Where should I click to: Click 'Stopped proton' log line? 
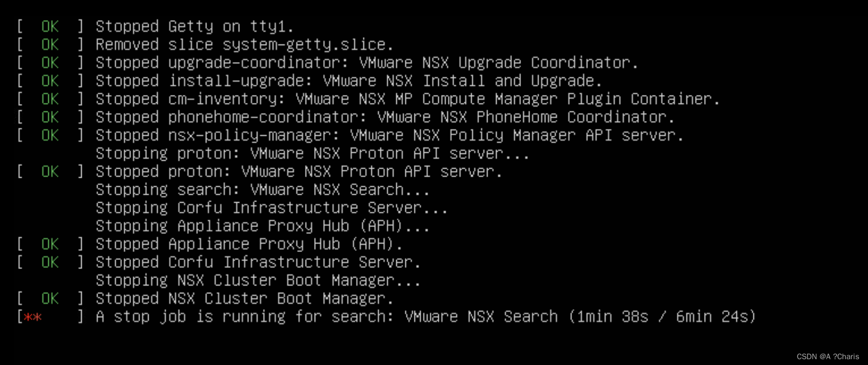(299, 171)
